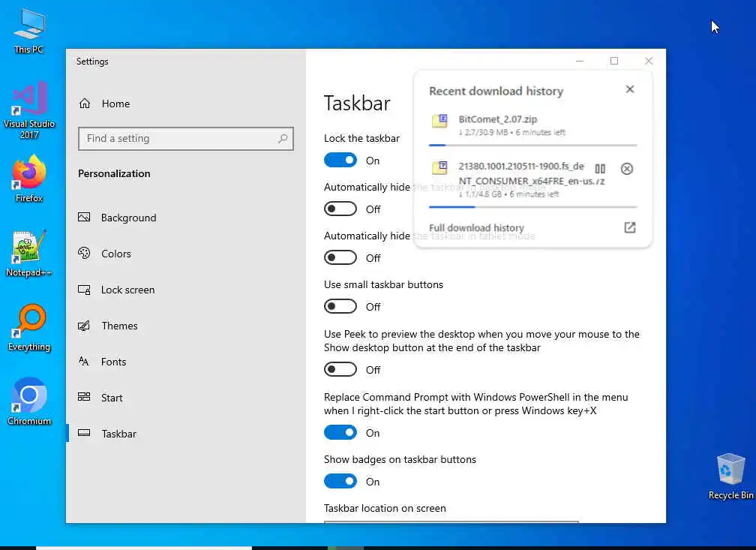Open Themes settings page
This screenshot has height=550, width=756.
pos(119,326)
